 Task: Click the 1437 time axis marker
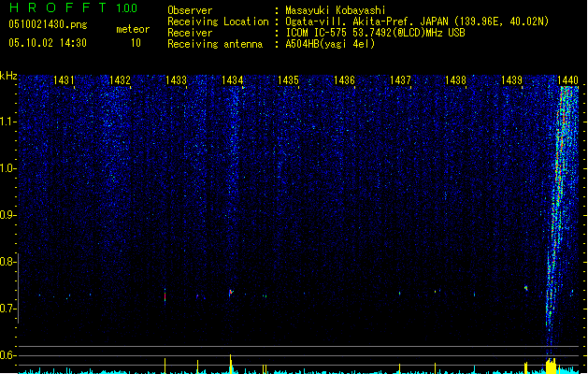point(400,80)
